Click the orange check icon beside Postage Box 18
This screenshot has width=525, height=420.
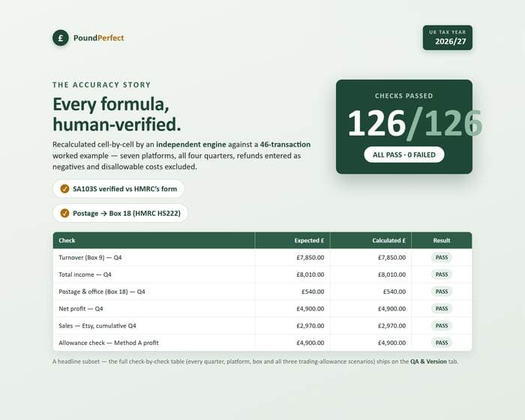click(64, 213)
